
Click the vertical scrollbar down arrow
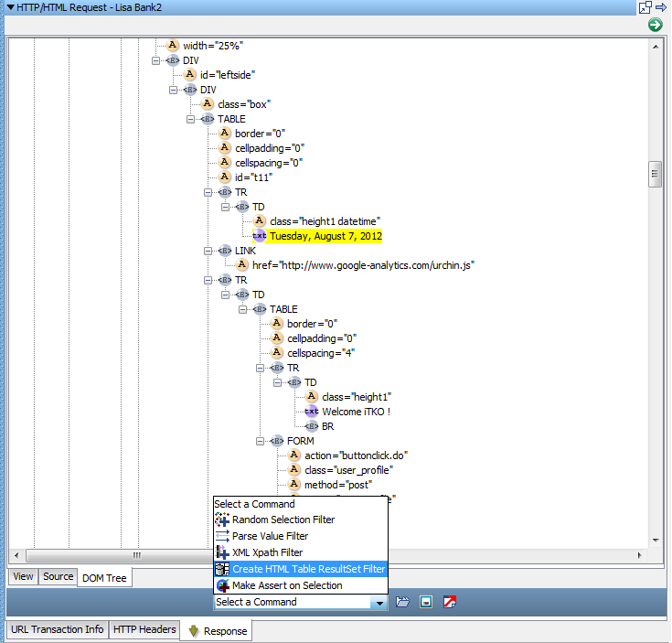coord(656,541)
